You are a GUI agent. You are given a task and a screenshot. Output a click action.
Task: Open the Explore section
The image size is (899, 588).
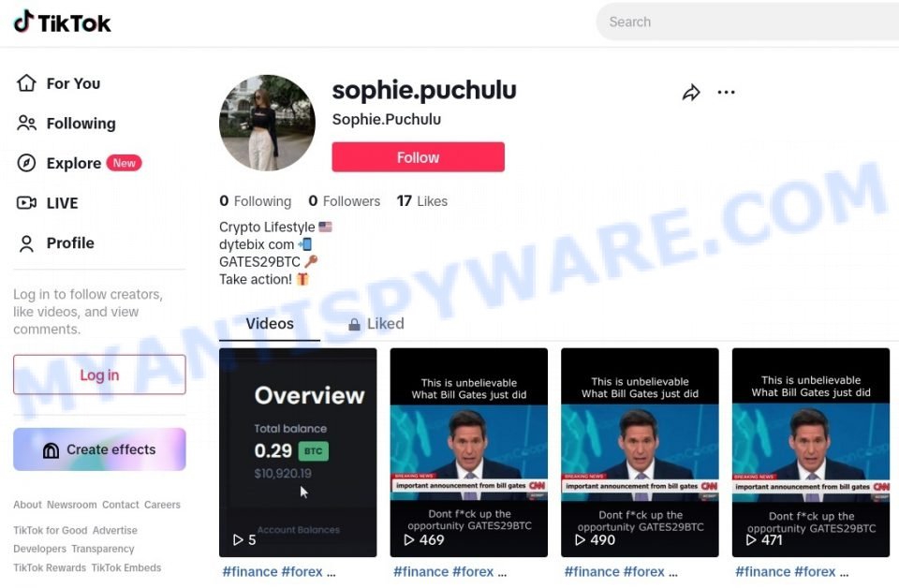[79, 163]
